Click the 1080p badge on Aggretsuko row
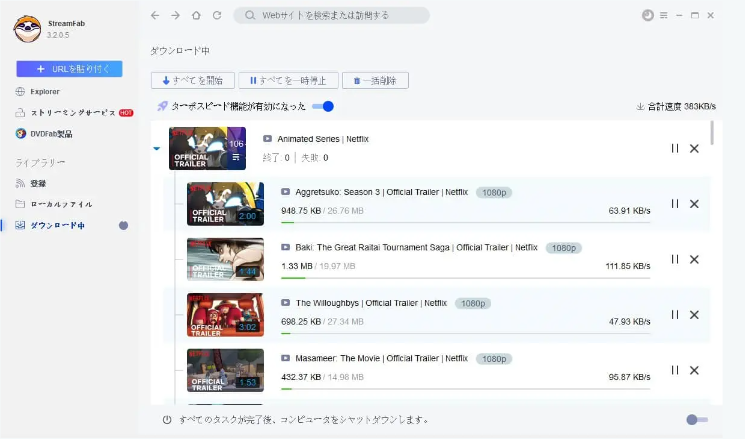 click(x=494, y=192)
